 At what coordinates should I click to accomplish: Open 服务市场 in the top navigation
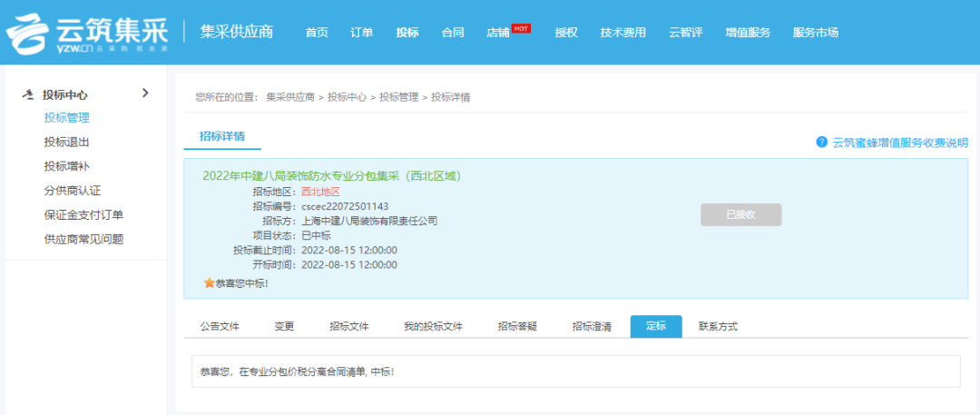click(x=816, y=33)
